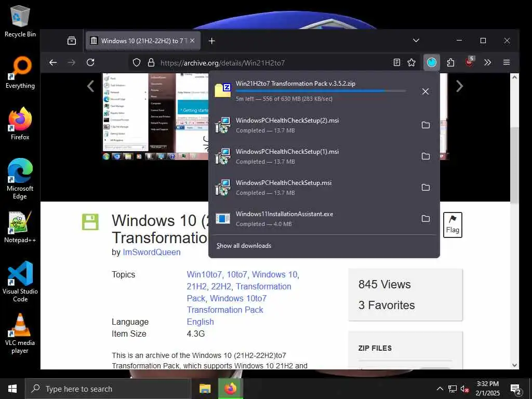This screenshot has width=532, height=399.
Task: Cancel the Win21H2to7 Transformation Pack download
Action: coord(425,91)
